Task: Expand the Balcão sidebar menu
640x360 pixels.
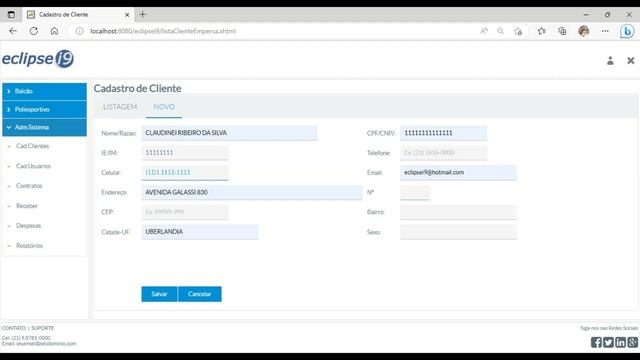Action: coord(44,91)
